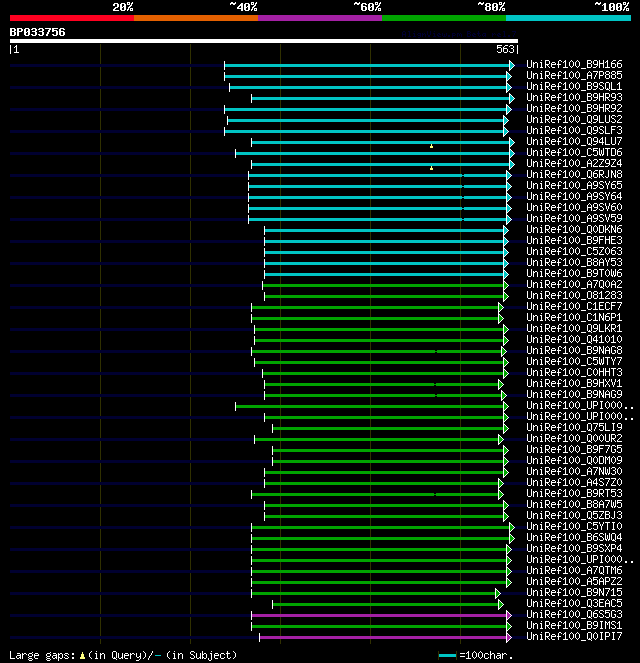Click the UniRef100_Q6RJN8 label
Viewport: 640px width, 663px height.
pyautogui.click(x=574, y=174)
